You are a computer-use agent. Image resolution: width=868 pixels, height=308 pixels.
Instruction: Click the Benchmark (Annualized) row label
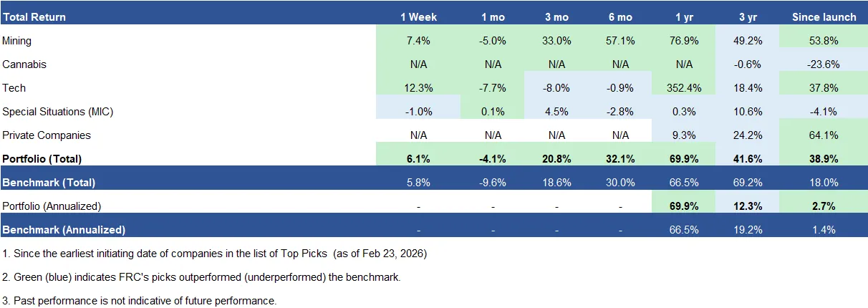click(x=64, y=230)
